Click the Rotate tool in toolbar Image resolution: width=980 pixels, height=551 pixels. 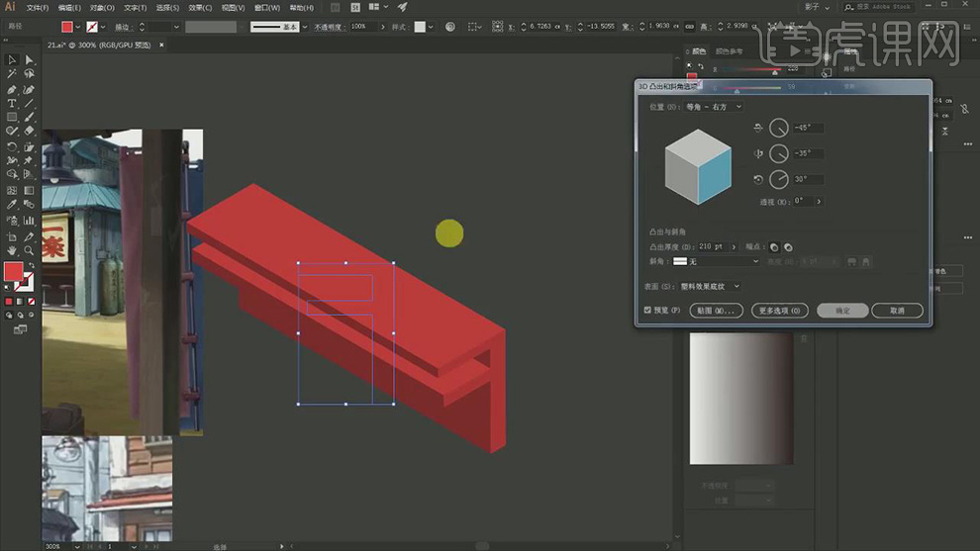pyautogui.click(x=12, y=146)
